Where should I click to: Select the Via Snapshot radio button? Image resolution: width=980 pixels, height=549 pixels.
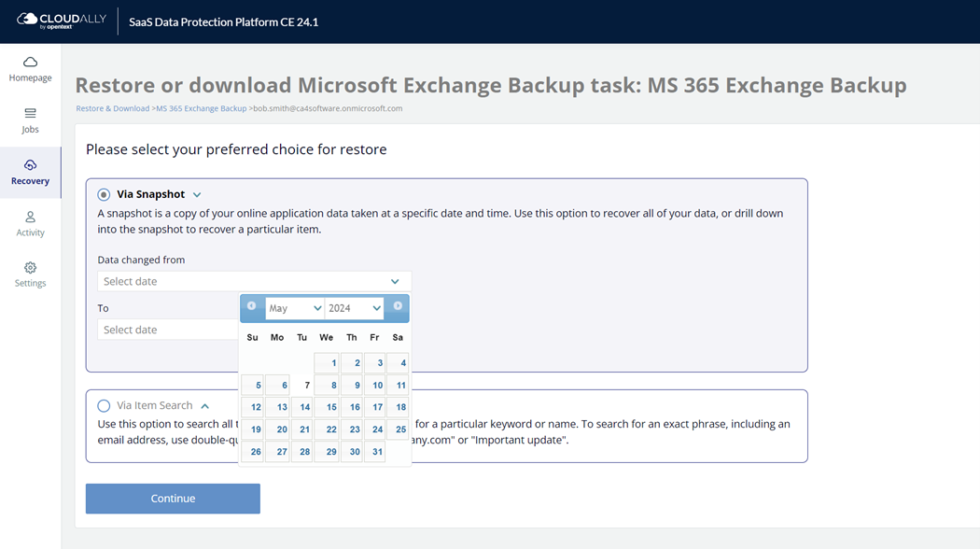pyautogui.click(x=104, y=194)
